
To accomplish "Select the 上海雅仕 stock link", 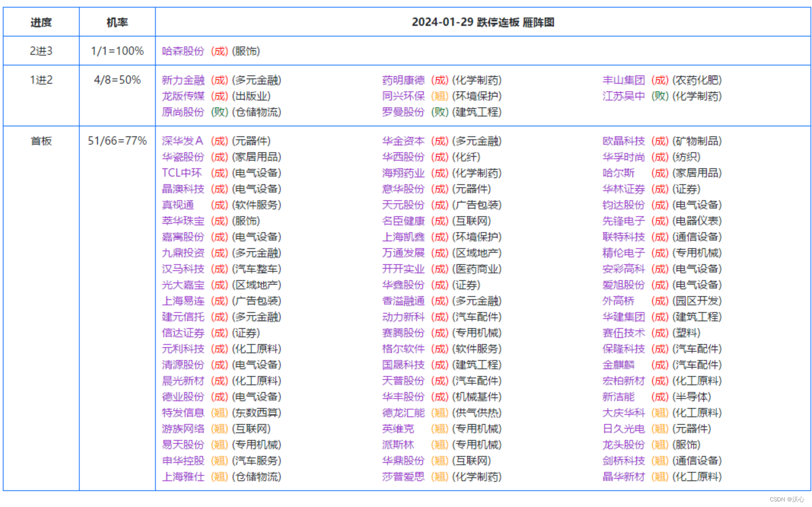I will pos(183,477).
